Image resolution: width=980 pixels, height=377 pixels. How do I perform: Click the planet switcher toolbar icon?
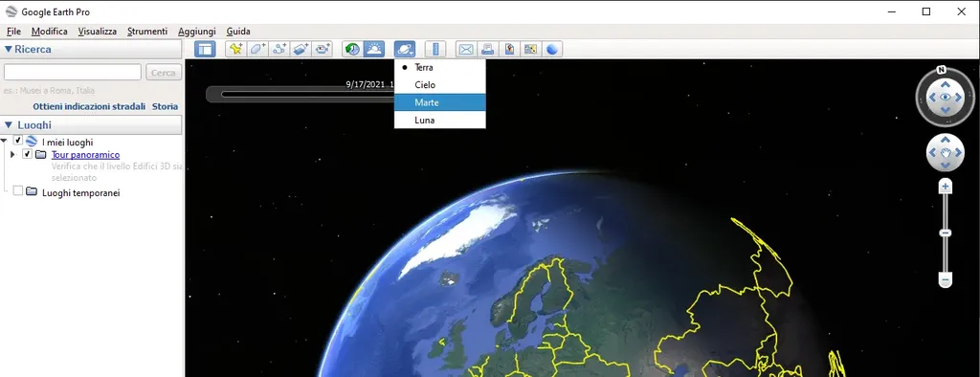tap(405, 49)
